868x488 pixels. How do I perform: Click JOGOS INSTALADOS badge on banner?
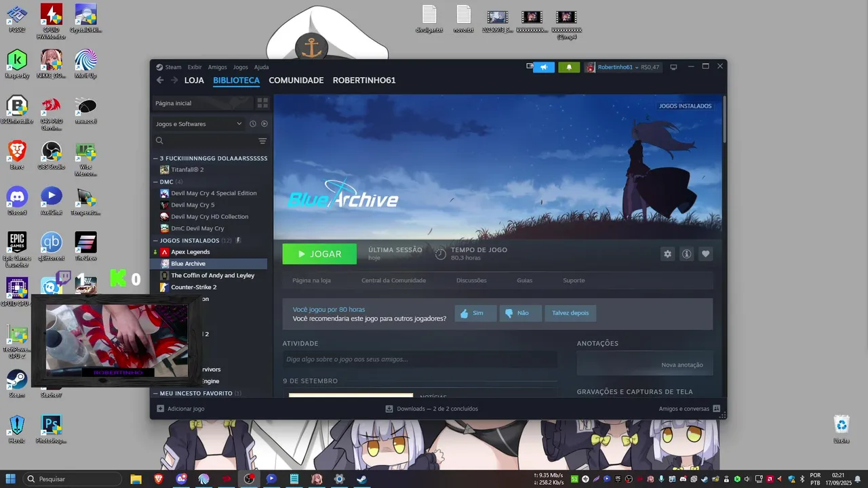click(x=686, y=106)
